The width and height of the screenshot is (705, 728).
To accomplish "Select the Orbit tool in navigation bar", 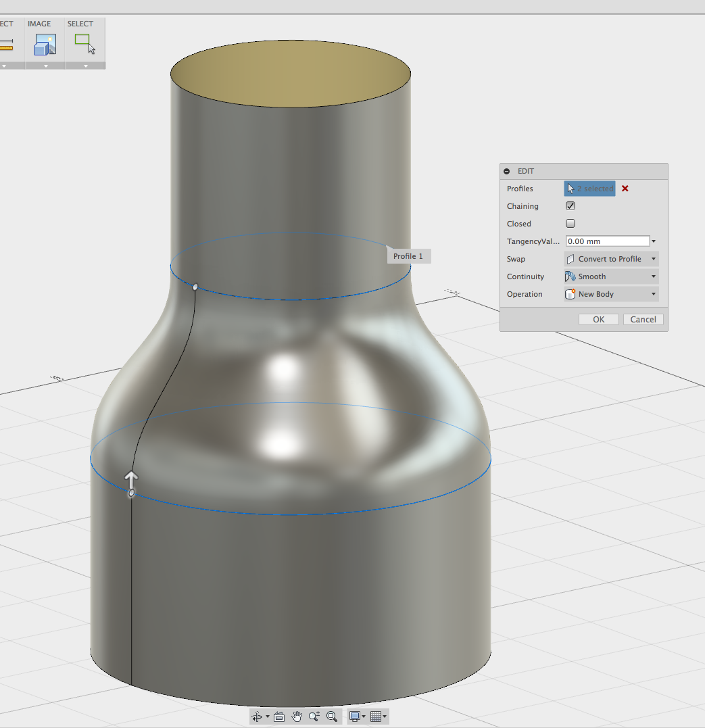I will pos(258,716).
